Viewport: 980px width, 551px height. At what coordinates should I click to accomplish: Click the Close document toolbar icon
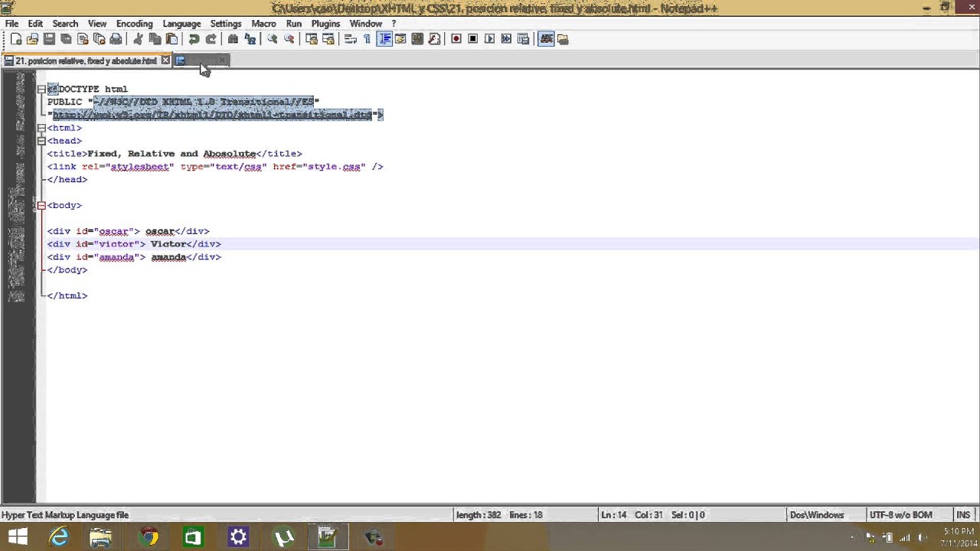[83, 39]
